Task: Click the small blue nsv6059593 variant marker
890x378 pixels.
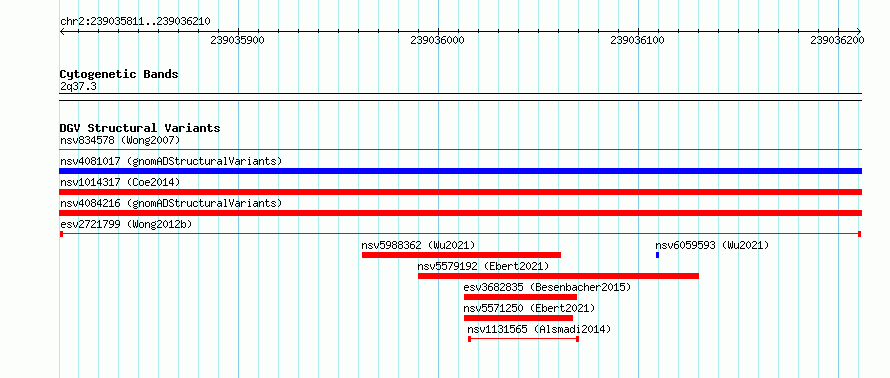Action: point(657,255)
